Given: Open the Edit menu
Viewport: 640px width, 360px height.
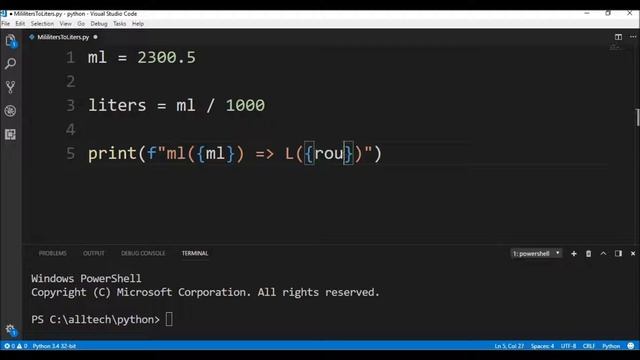Looking at the screenshot, I should [x=20, y=24].
